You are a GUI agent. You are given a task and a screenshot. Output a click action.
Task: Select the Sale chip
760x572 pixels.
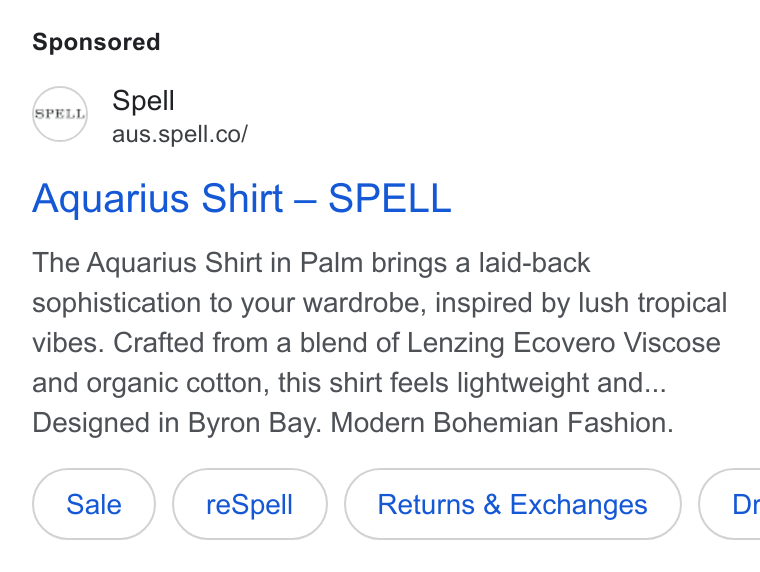coord(94,504)
